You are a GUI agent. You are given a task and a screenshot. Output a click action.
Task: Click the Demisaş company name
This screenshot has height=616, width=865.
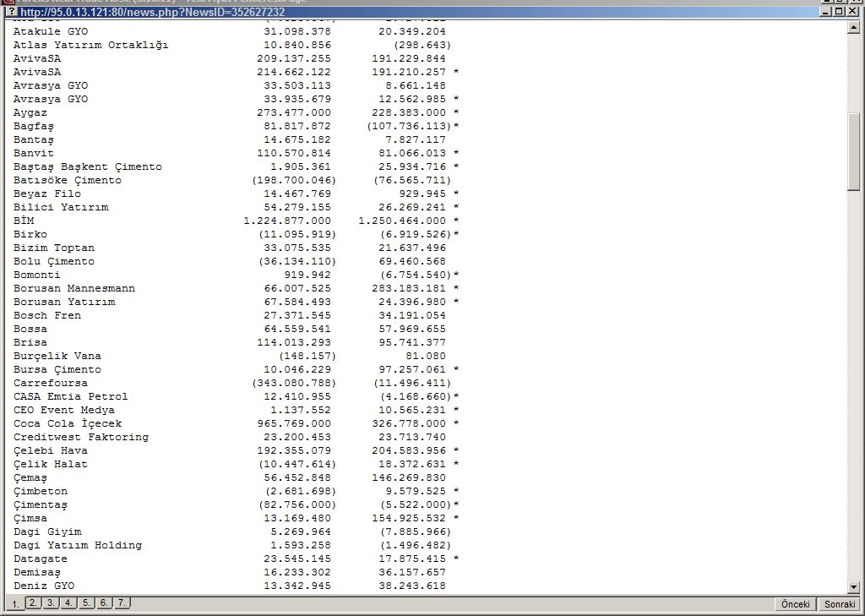pyautogui.click(x=37, y=572)
